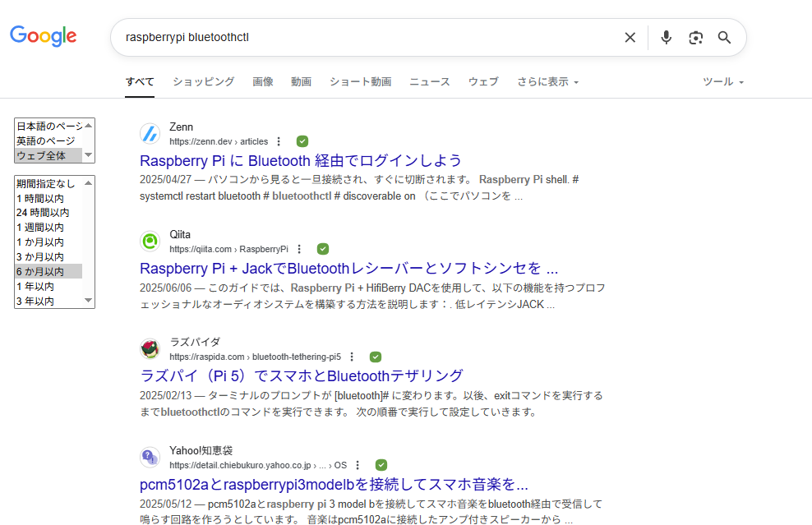Click the Yahoo!知恵袋 site favicon
The height and width of the screenshot is (525, 812).
coord(150,457)
